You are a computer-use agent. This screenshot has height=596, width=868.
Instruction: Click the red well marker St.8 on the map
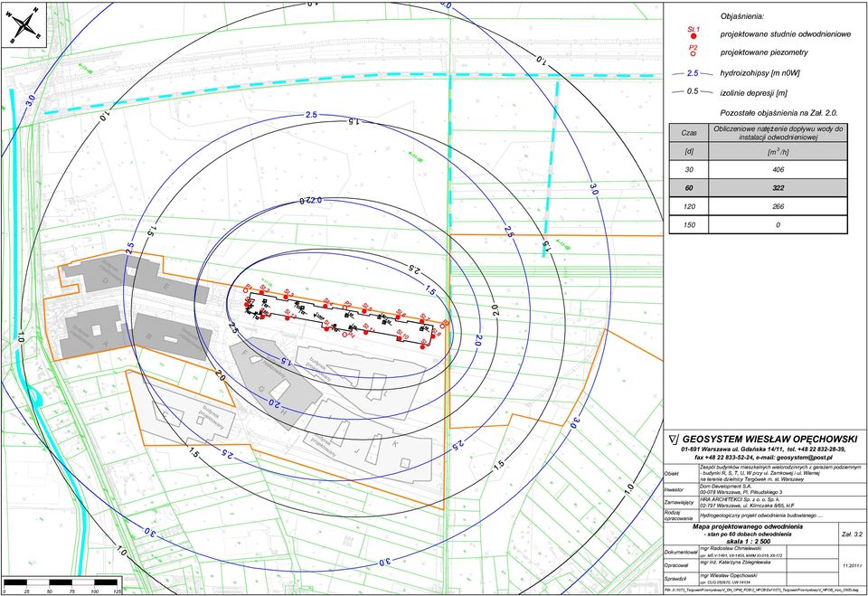click(433, 336)
